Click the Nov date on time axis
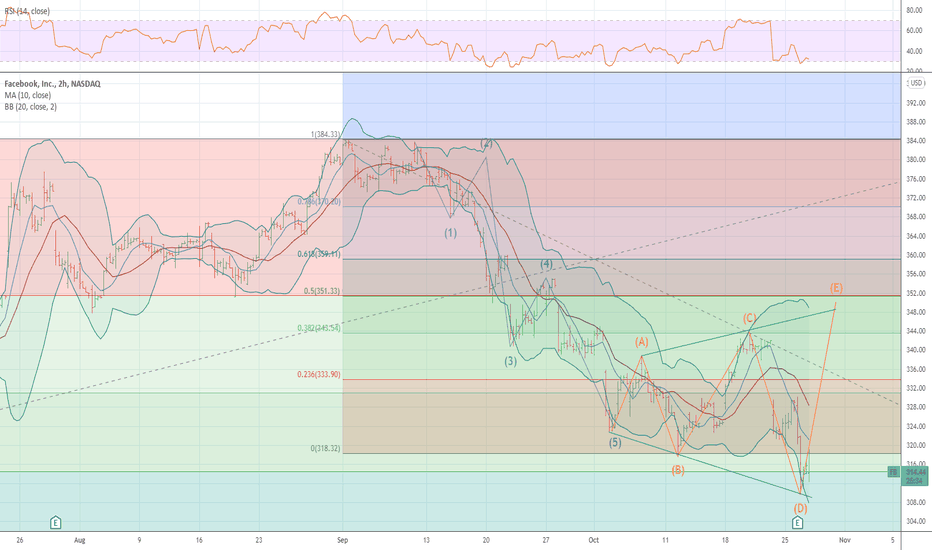This screenshot has height=550, width=932. pos(844,540)
